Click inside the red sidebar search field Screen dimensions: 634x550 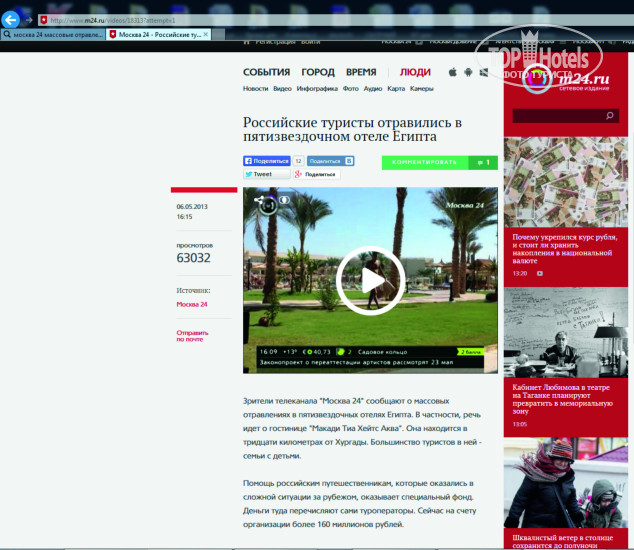pos(556,116)
